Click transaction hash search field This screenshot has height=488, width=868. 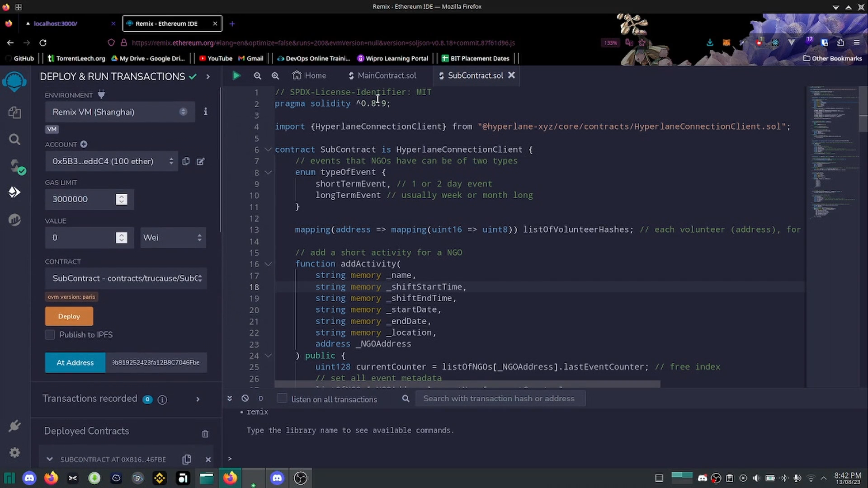coord(500,399)
